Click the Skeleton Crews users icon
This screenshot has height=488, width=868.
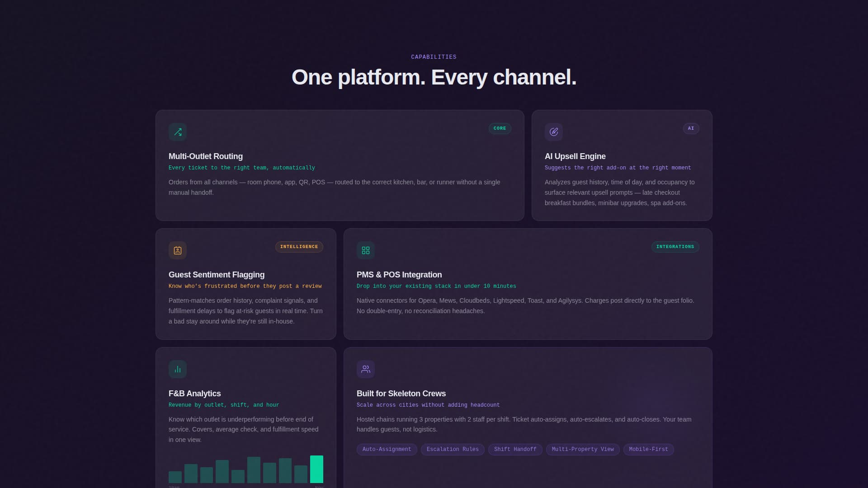coord(366,369)
